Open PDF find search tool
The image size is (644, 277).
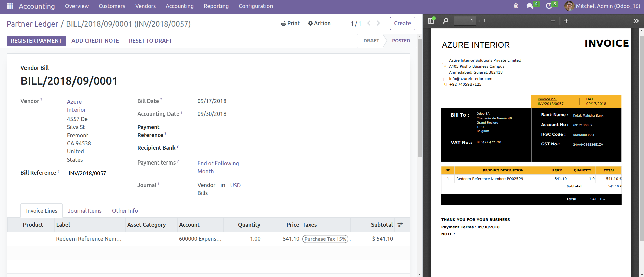coord(446,21)
